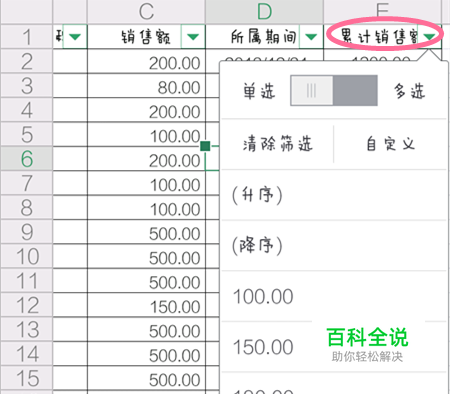This screenshot has height=394, width=450.
Task: Select cell with 80.00 in row 3
Action: coord(146,86)
